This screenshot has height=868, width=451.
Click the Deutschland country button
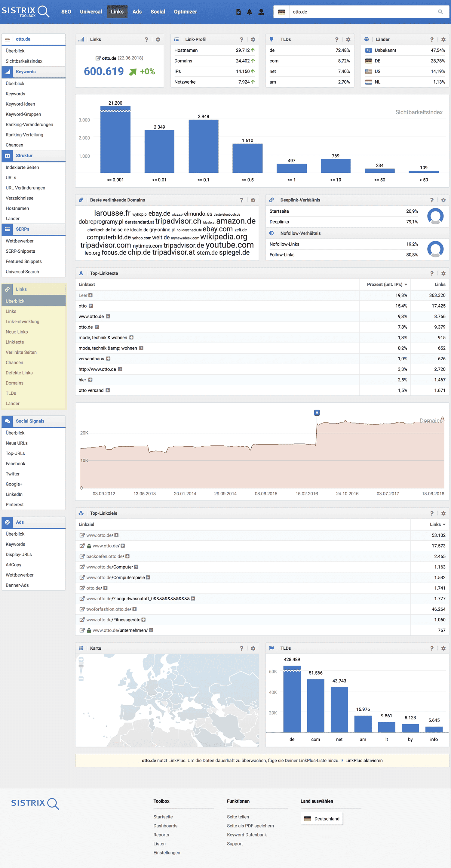(x=322, y=819)
